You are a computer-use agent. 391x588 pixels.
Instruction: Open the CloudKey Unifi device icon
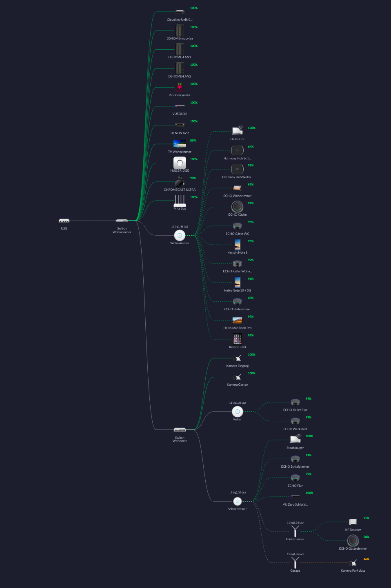point(180,12)
